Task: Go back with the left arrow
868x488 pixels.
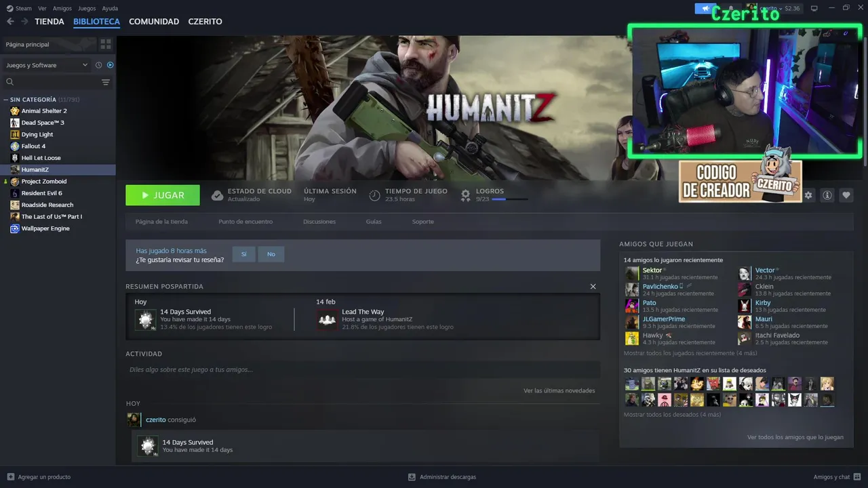Action: [10, 22]
